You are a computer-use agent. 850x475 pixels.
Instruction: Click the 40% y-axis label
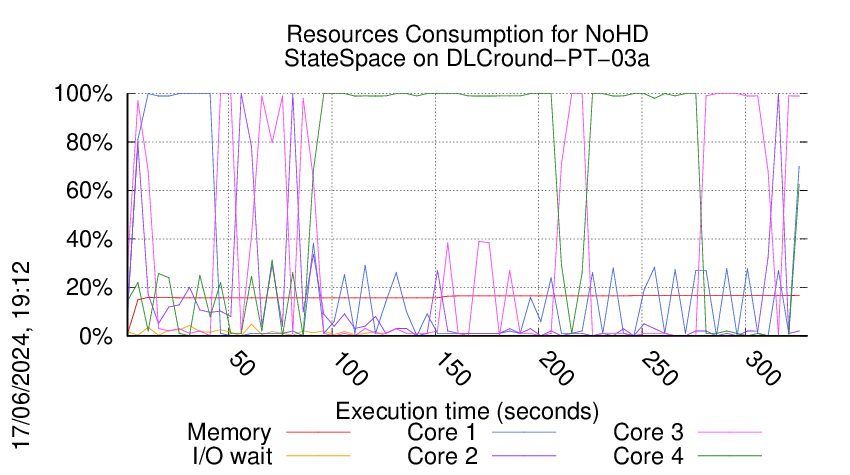[x=89, y=239]
